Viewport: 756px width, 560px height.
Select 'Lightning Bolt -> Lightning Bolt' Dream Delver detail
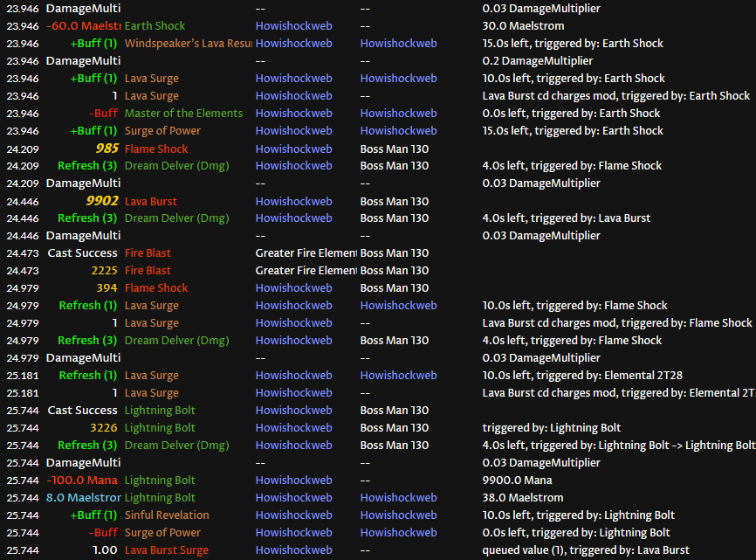click(619, 446)
